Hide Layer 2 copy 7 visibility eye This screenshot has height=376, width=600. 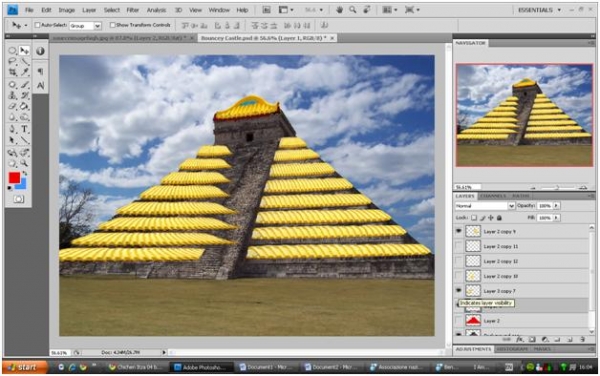(458, 291)
